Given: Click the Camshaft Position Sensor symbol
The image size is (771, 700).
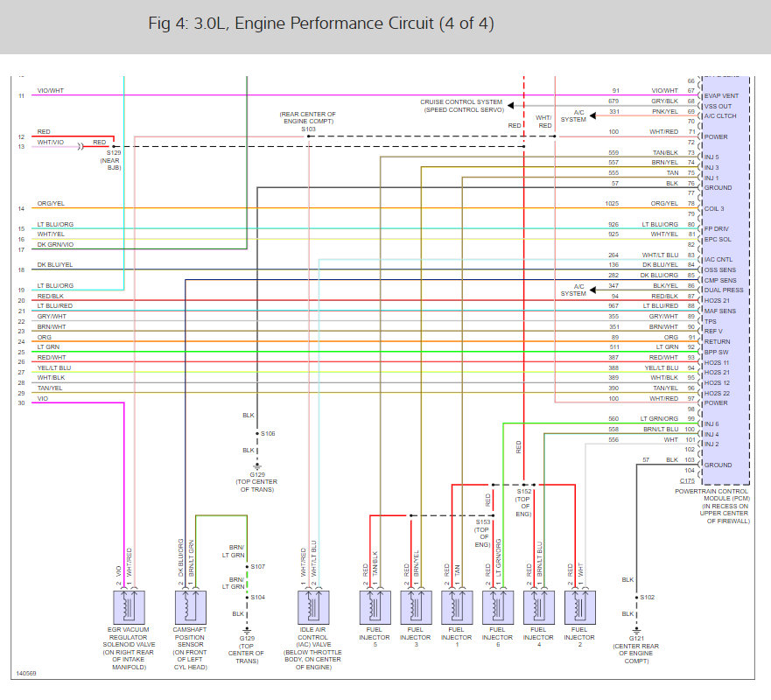Looking at the screenshot, I should [x=190, y=607].
